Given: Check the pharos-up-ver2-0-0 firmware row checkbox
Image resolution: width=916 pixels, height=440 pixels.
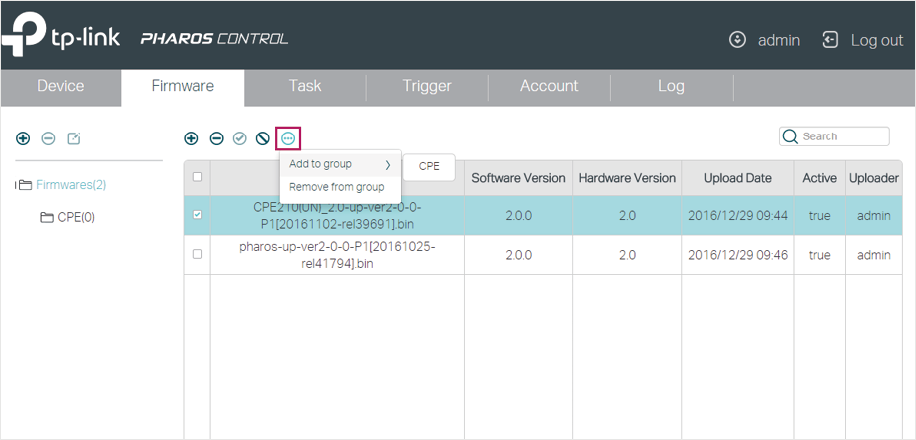Looking at the screenshot, I should point(197,254).
